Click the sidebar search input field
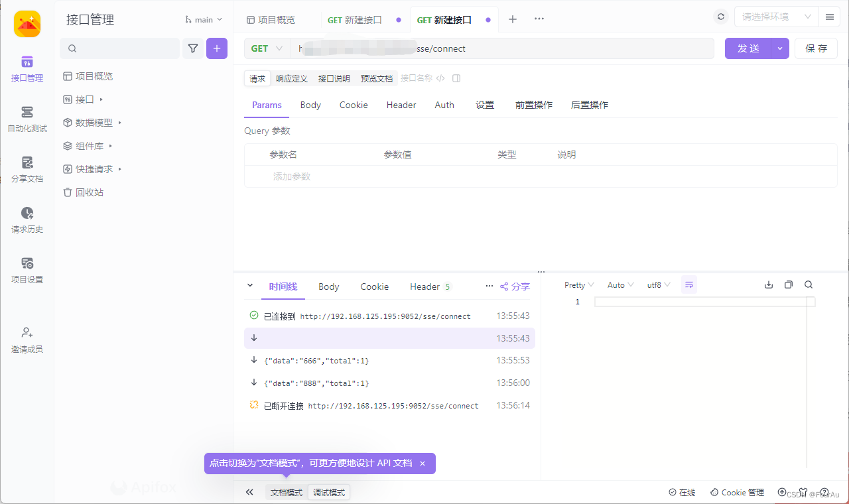The width and height of the screenshot is (849, 504). pos(119,48)
